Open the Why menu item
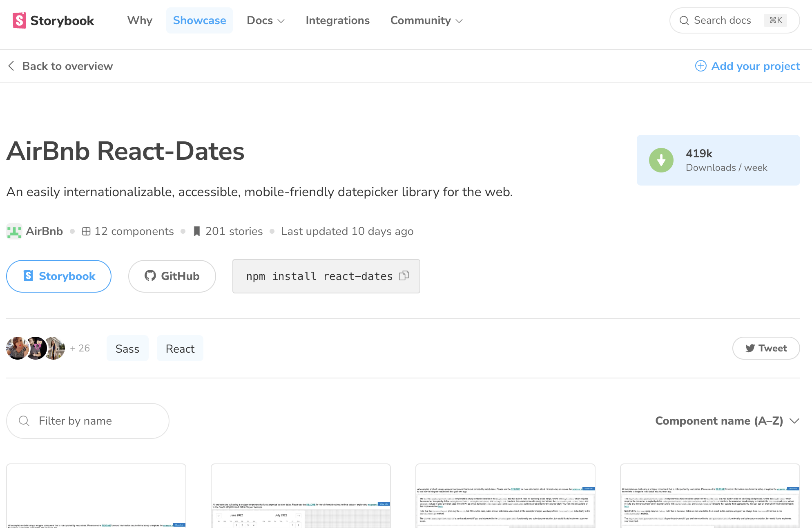 (140, 20)
